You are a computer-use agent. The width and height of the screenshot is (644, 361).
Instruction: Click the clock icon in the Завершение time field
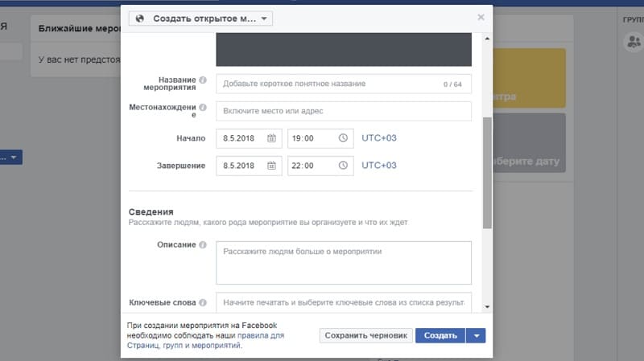pos(343,166)
